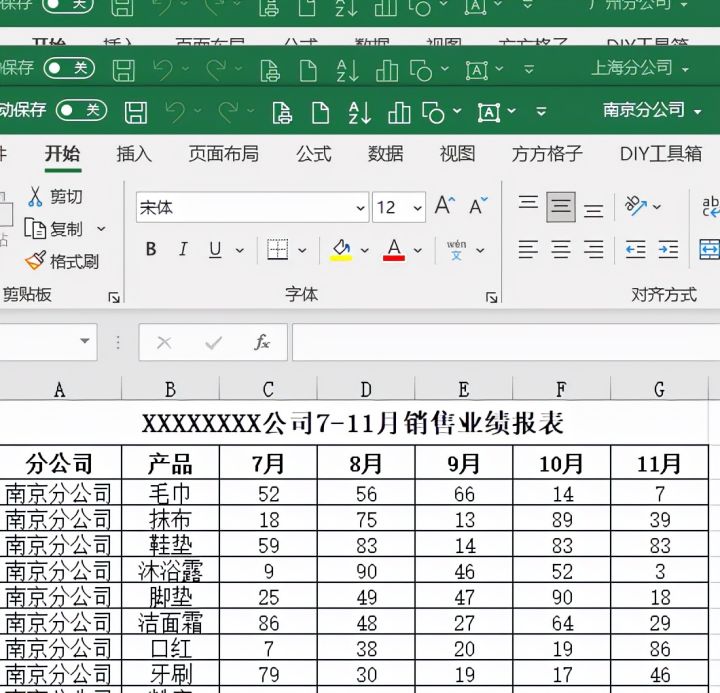Open 视图 tab
720x693 pixels.
(457, 154)
